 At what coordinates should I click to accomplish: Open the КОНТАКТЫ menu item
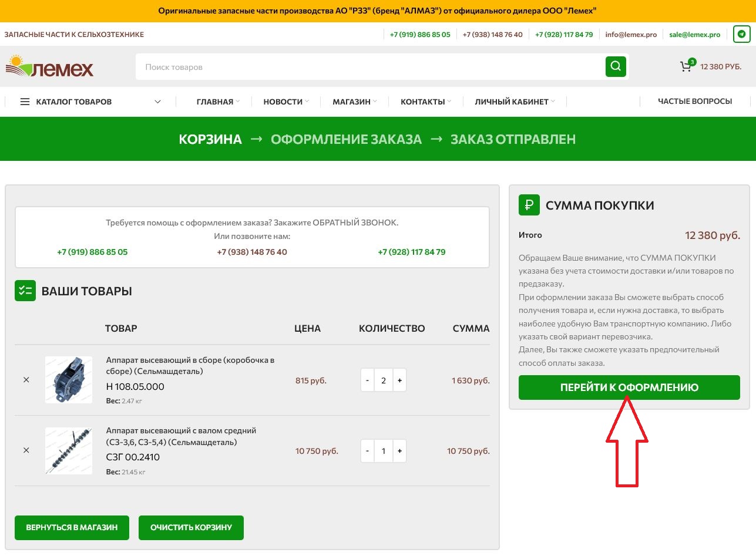coord(422,101)
